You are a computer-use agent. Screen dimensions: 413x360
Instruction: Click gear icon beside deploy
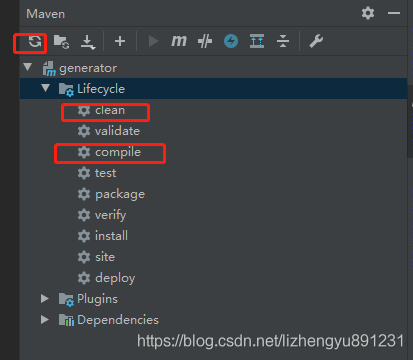(84, 278)
